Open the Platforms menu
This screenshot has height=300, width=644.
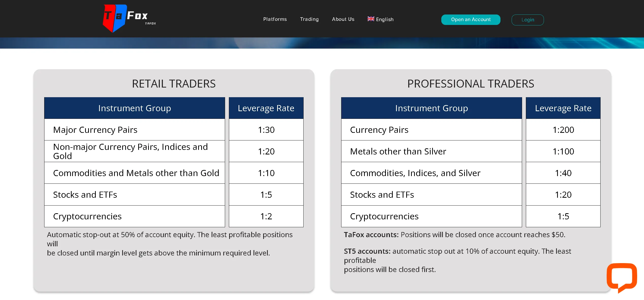coord(275,19)
